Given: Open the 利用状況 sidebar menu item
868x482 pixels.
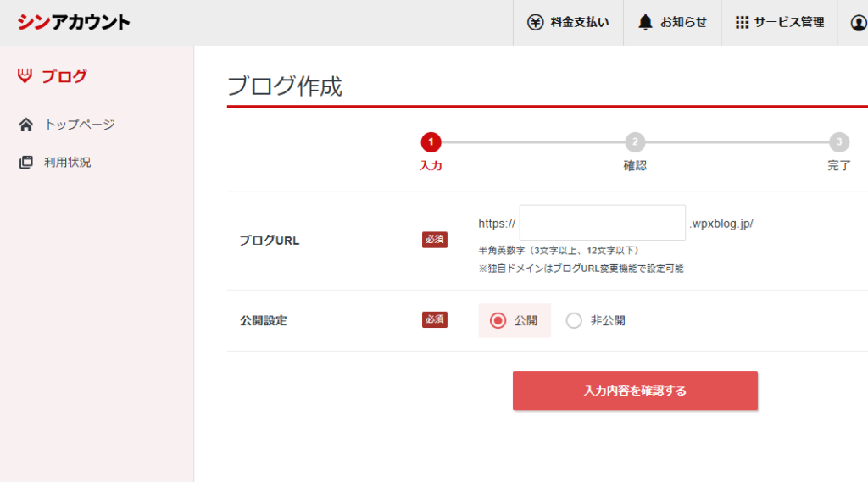Looking at the screenshot, I should click(68, 162).
